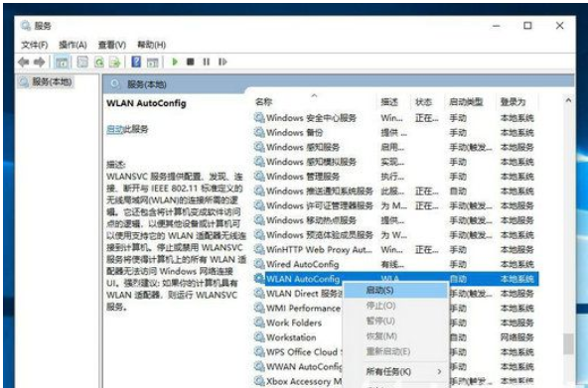This screenshot has width=588, height=388.
Task: Click gear icon of WPS Office Cloud row
Action: 259,351
